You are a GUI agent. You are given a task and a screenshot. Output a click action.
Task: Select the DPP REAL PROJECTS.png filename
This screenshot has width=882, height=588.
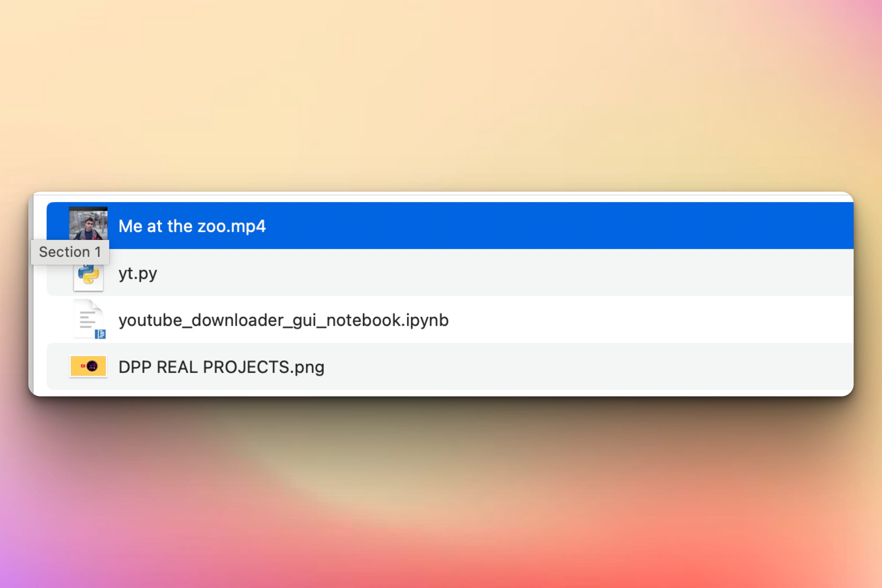coord(221,367)
